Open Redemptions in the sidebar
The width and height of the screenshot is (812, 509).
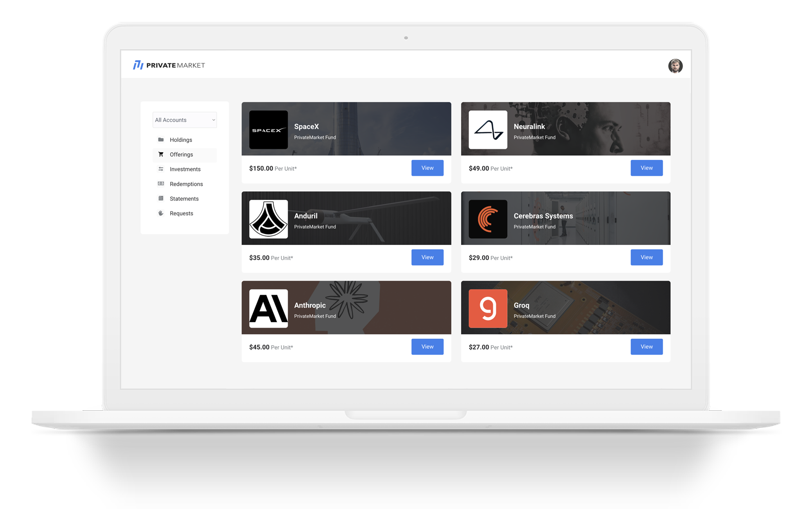point(184,184)
